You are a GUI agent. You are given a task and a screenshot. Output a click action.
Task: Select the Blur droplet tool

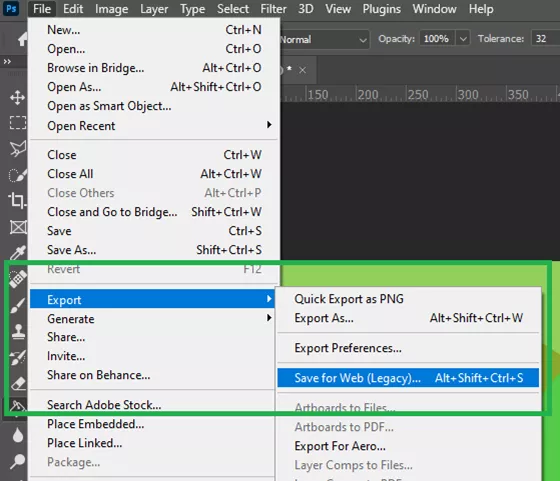point(18,435)
